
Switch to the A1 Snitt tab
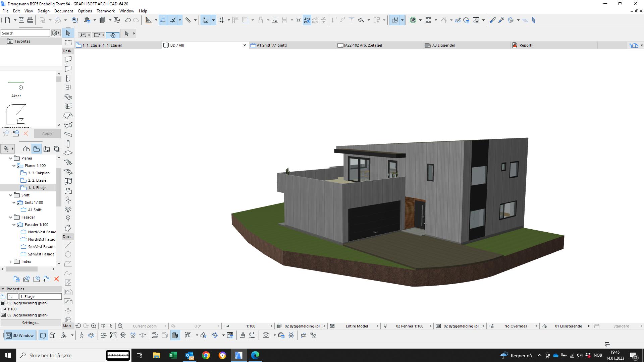click(271, 45)
